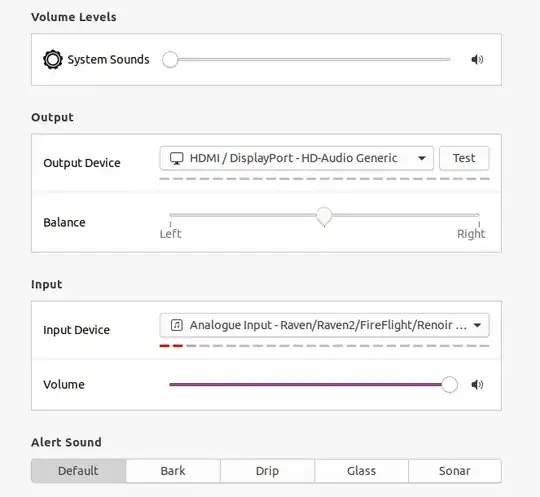Screen dimensions: 540x497
Task: Click the music note icon in Input Device
Action: click(x=177, y=325)
